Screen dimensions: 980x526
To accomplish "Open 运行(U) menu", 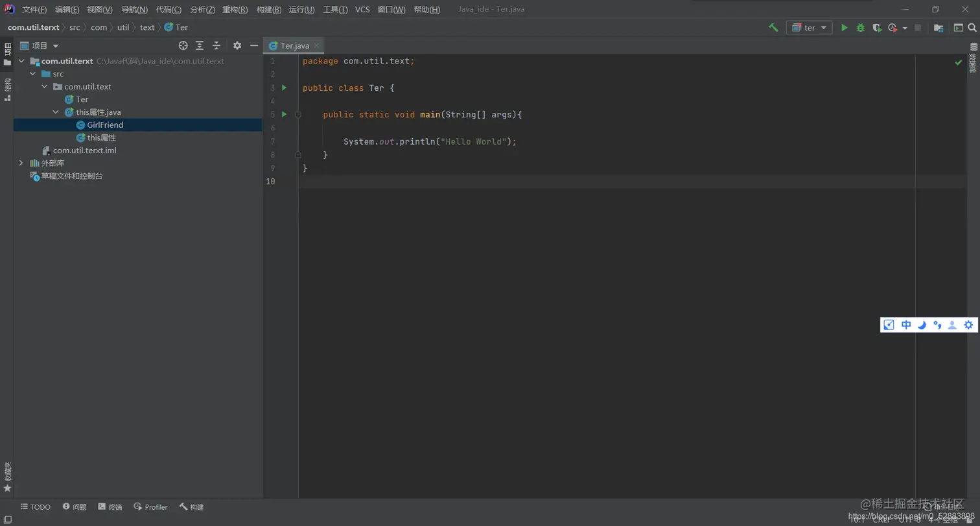I will [302, 10].
